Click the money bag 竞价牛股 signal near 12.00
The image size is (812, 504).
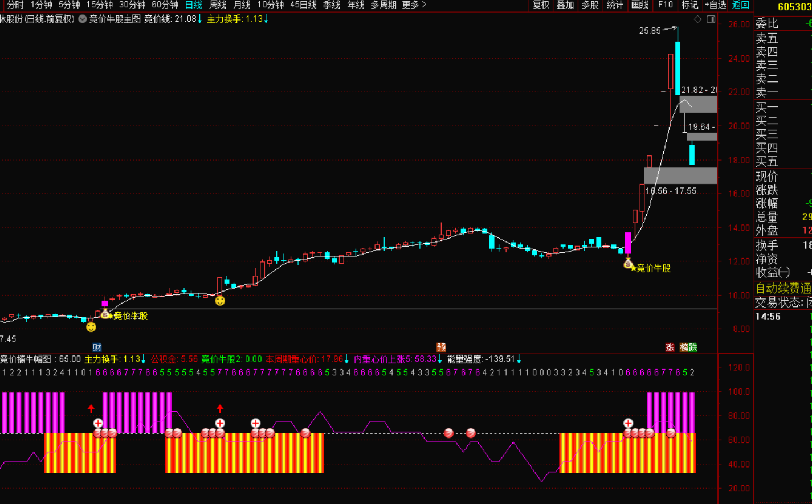(628, 264)
